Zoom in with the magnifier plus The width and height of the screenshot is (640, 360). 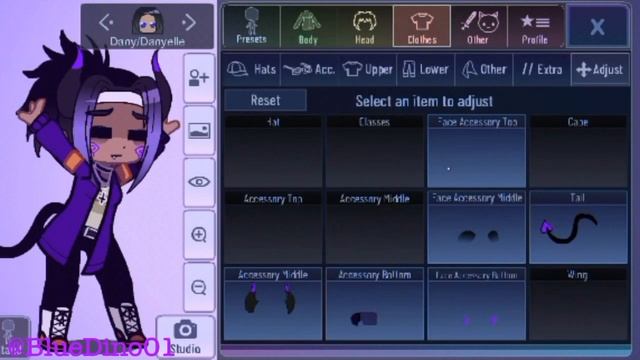[x=199, y=235]
